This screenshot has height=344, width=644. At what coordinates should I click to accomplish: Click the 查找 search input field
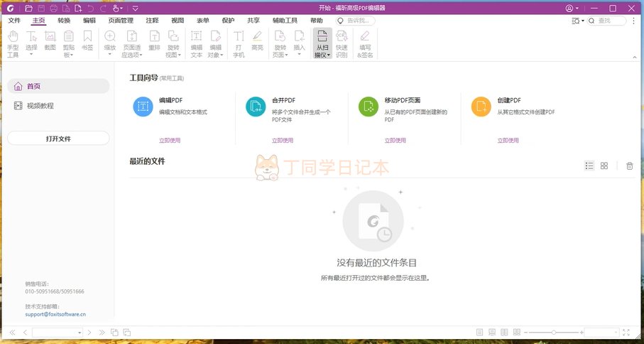coord(609,21)
